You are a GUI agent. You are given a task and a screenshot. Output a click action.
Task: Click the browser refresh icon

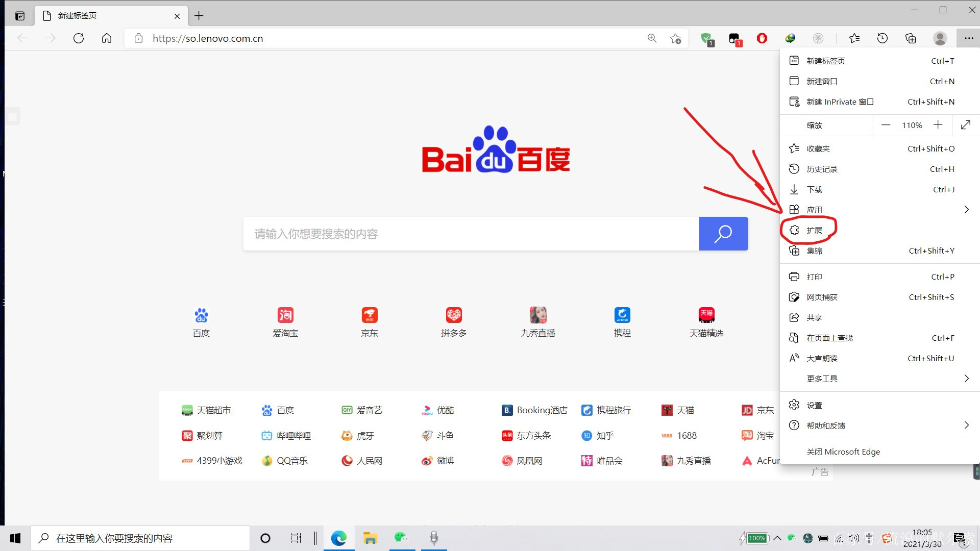pyautogui.click(x=79, y=38)
